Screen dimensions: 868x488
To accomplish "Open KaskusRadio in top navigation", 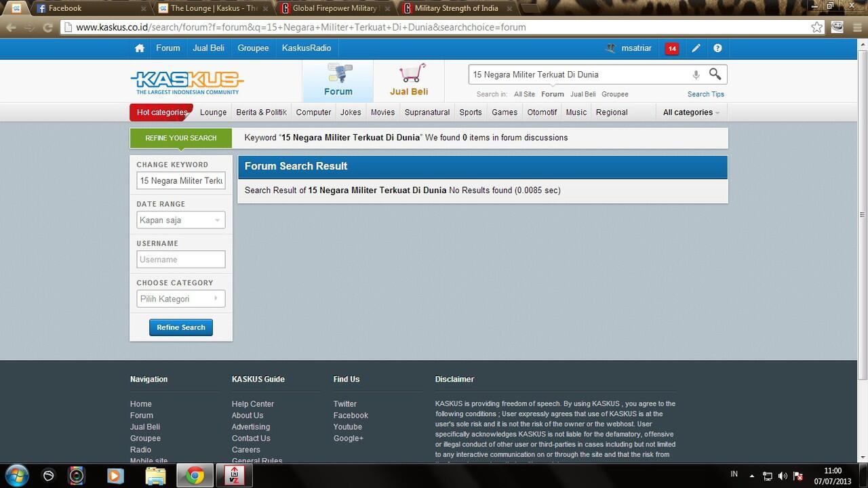I will (307, 48).
